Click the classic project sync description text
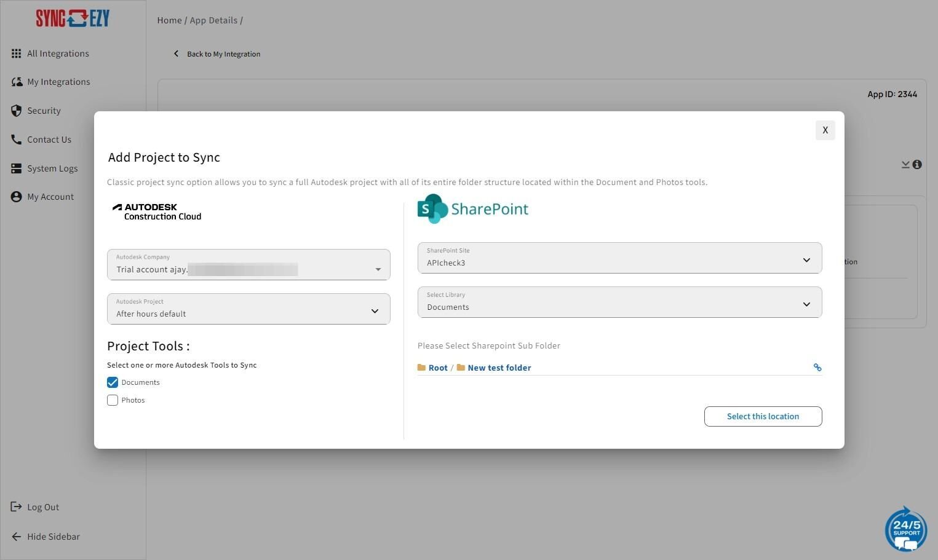The width and height of the screenshot is (938, 560). [x=407, y=182]
